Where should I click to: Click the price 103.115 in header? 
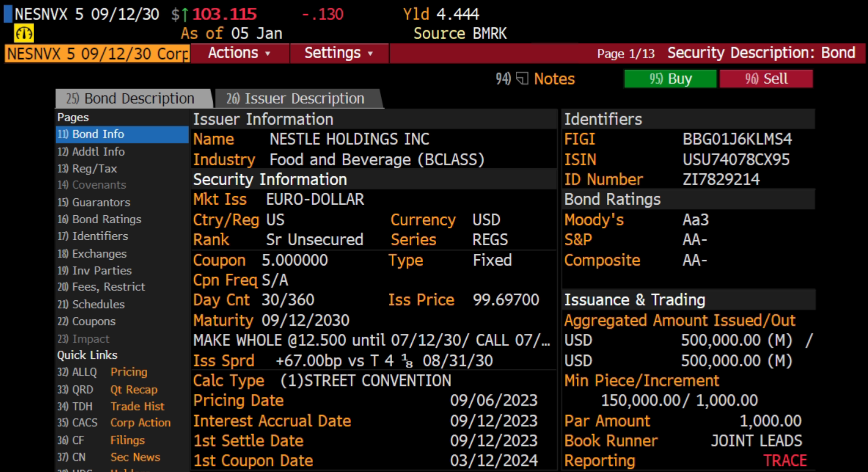pyautogui.click(x=225, y=14)
